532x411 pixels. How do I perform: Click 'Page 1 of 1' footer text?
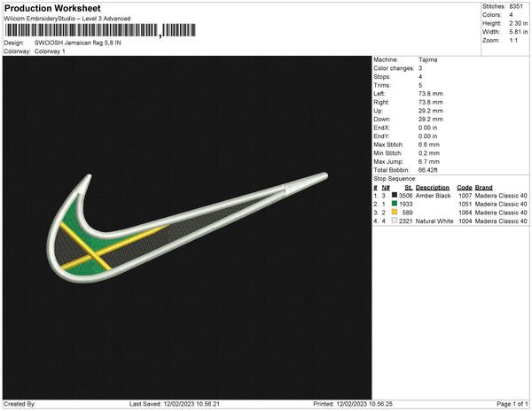click(512, 404)
